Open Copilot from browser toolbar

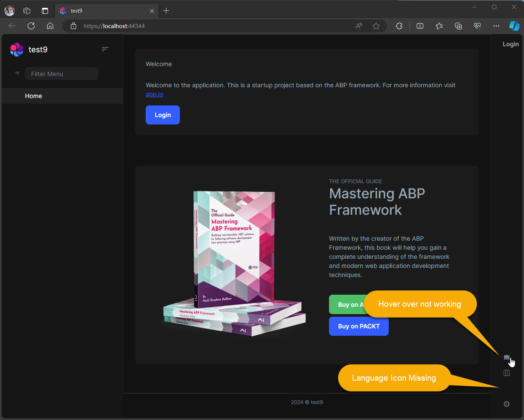[514, 26]
